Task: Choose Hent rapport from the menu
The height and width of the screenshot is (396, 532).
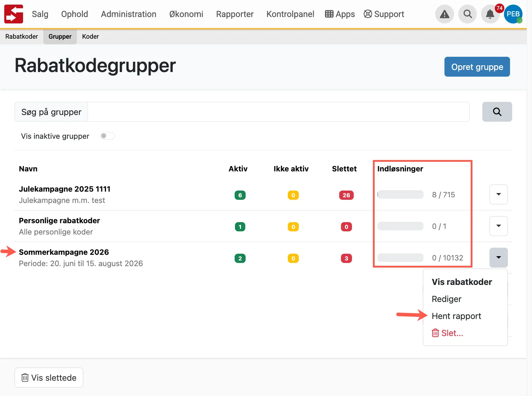Action: point(456,316)
